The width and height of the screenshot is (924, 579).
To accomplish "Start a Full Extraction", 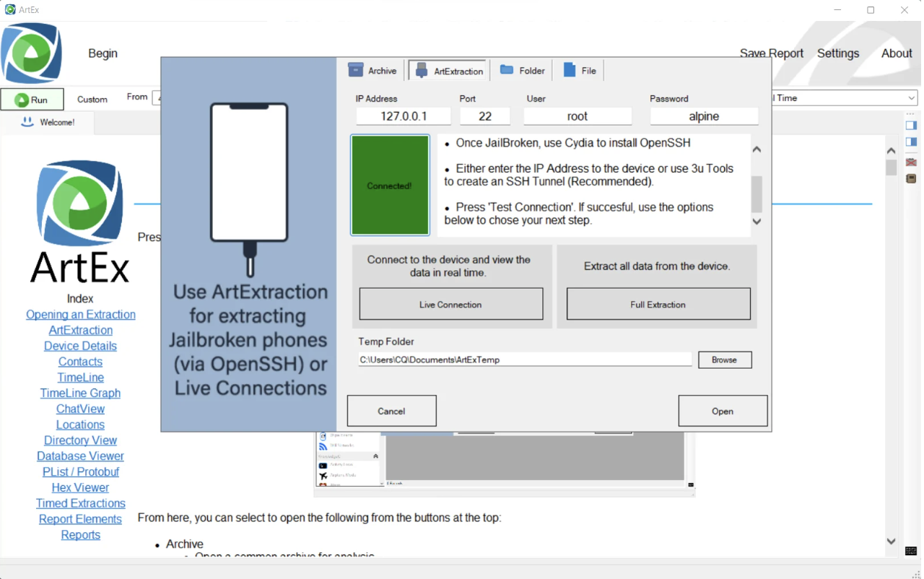I will click(x=658, y=304).
